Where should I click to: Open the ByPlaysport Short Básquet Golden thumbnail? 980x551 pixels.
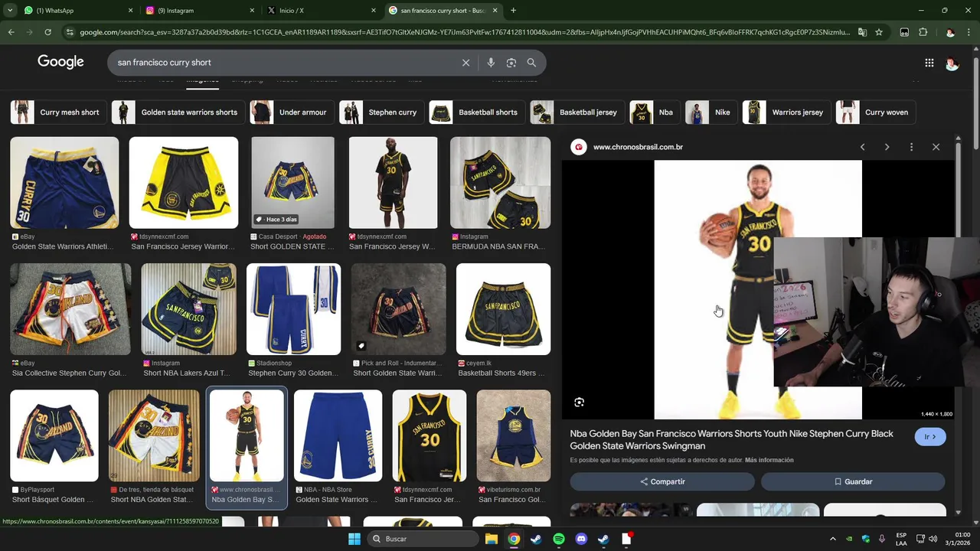pyautogui.click(x=54, y=436)
